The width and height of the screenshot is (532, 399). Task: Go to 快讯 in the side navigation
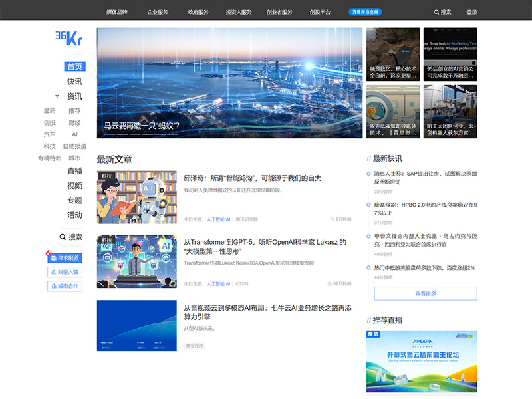[74, 81]
